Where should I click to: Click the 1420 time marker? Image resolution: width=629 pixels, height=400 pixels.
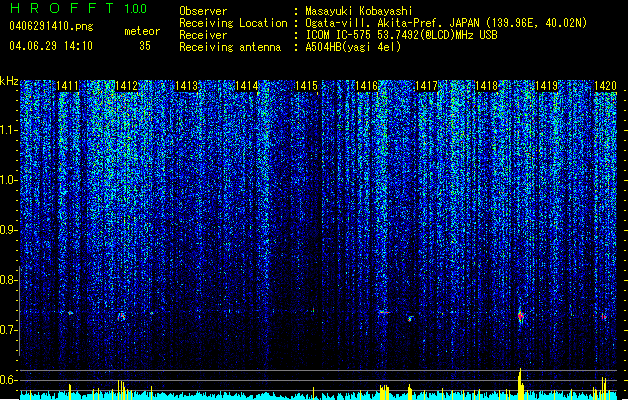coord(605,86)
